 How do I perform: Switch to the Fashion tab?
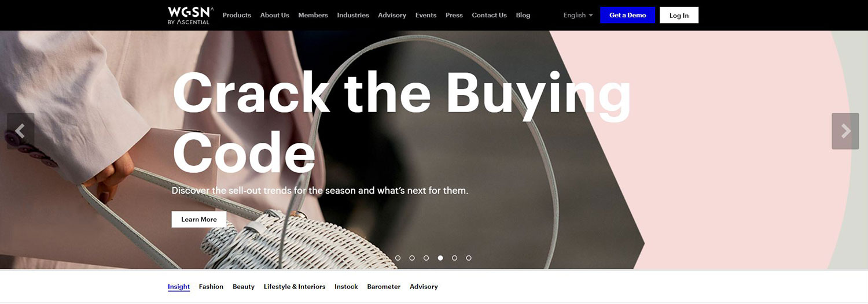coord(211,287)
